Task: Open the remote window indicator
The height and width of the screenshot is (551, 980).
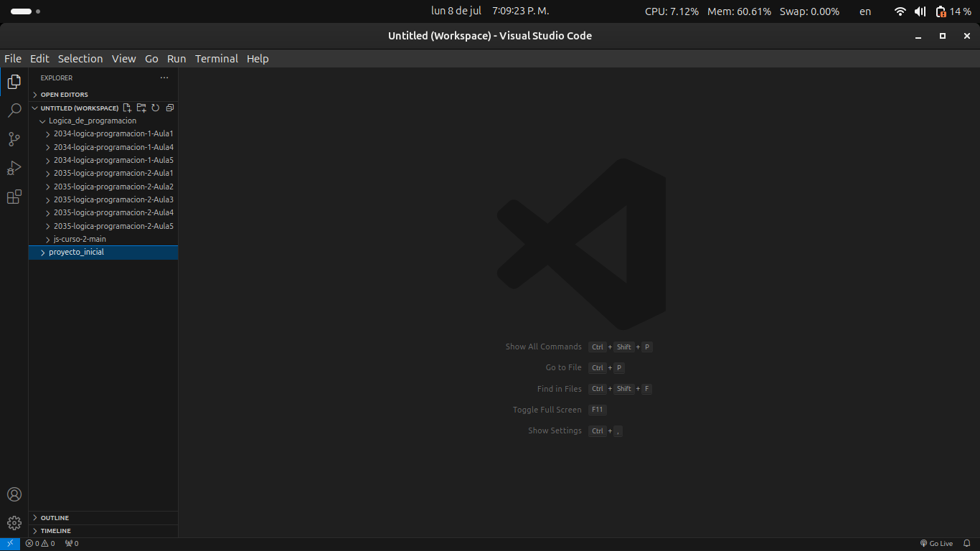Action: click(x=10, y=543)
